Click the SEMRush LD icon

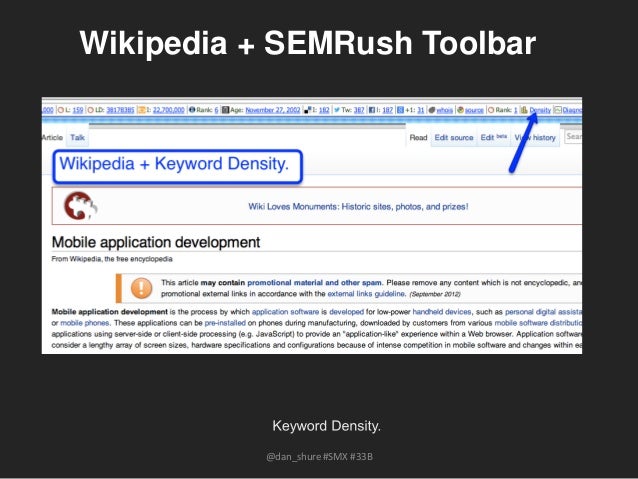pyautogui.click(x=91, y=110)
